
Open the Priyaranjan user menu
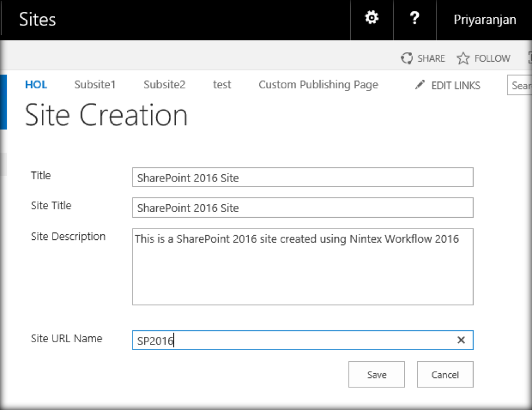pos(484,20)
